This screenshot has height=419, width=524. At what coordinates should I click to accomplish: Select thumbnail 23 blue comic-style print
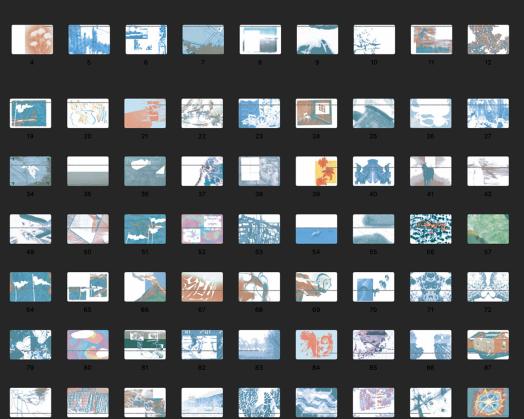point(259,113)
